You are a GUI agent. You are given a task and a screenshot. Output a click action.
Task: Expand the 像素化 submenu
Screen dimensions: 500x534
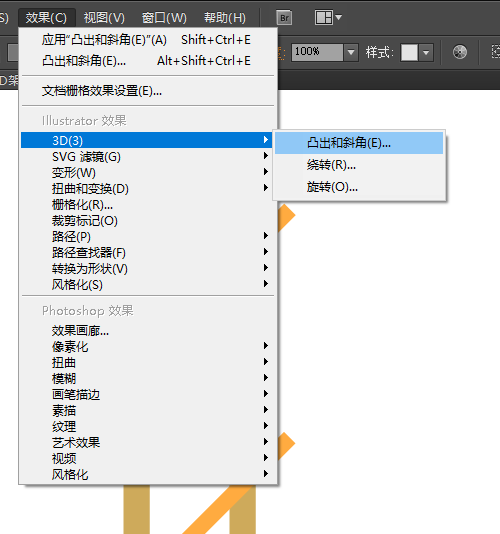[x=146, y=346]
